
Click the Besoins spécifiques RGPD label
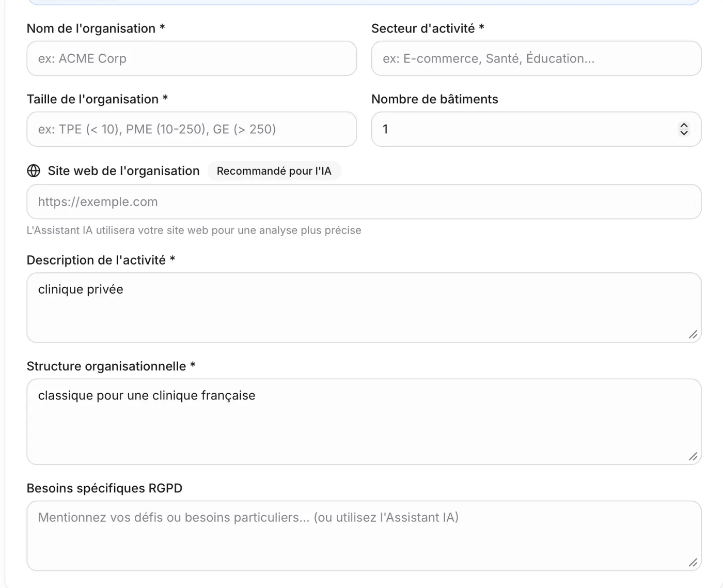pos(104,488)
